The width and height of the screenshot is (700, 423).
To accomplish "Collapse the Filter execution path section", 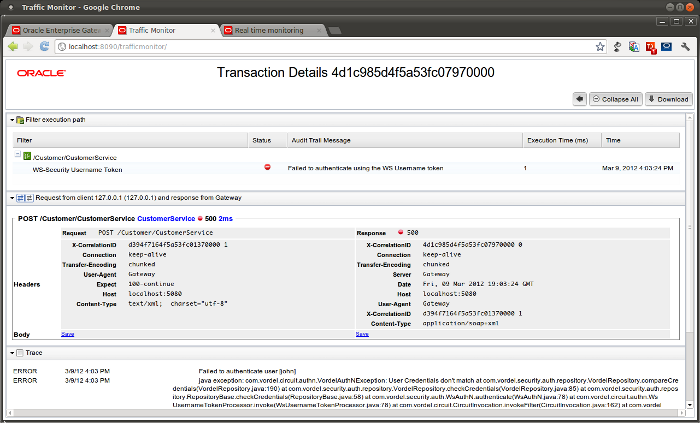I will [x=12, y=120].
